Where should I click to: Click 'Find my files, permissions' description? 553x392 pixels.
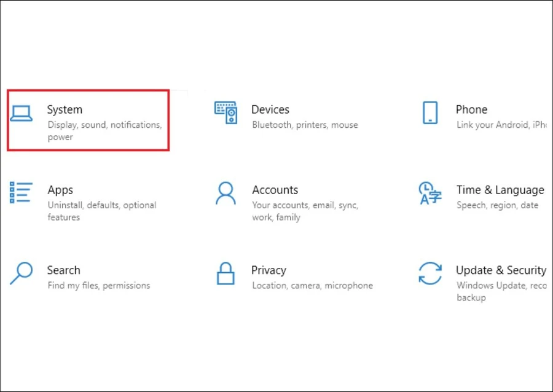click(99, 286)
